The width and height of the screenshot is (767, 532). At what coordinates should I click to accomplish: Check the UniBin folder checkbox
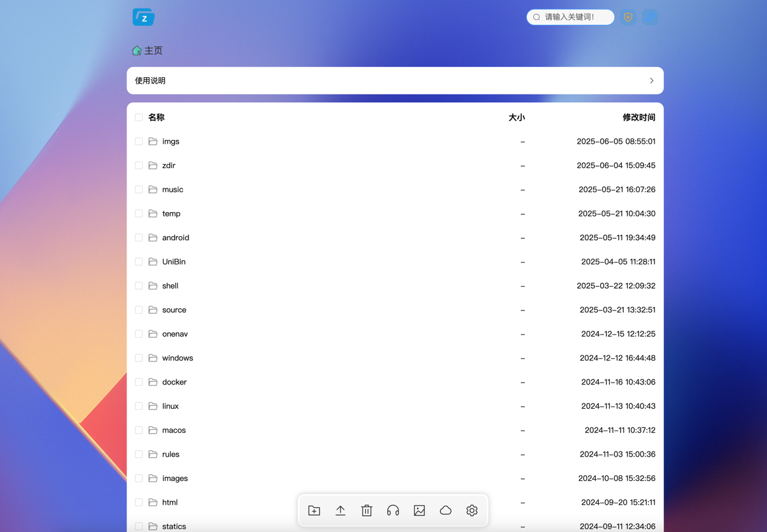(x=139, y=262)
